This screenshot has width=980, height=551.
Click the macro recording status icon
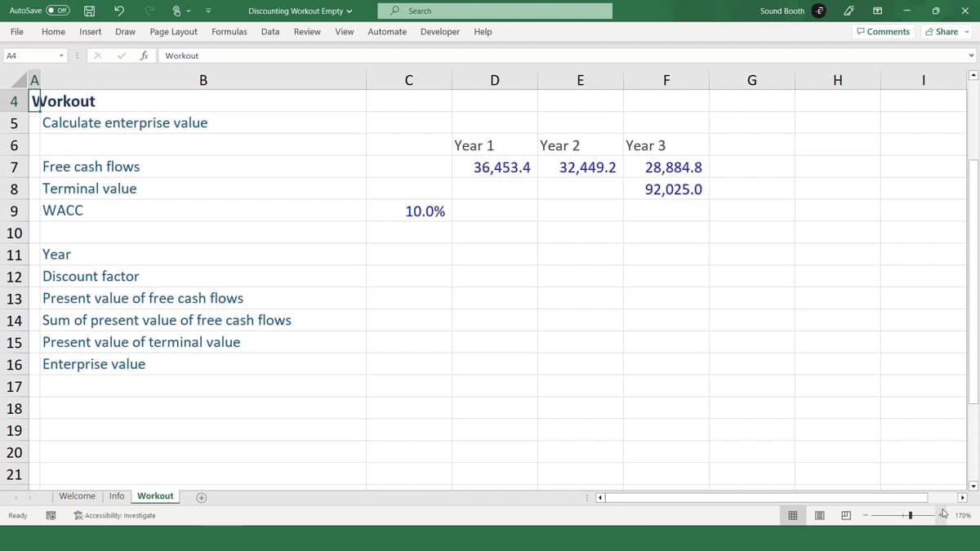51,516
